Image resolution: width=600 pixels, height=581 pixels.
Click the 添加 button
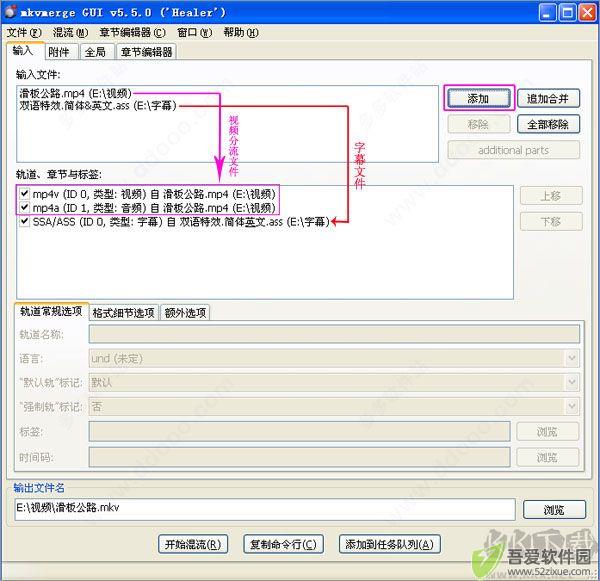[479, 98]
